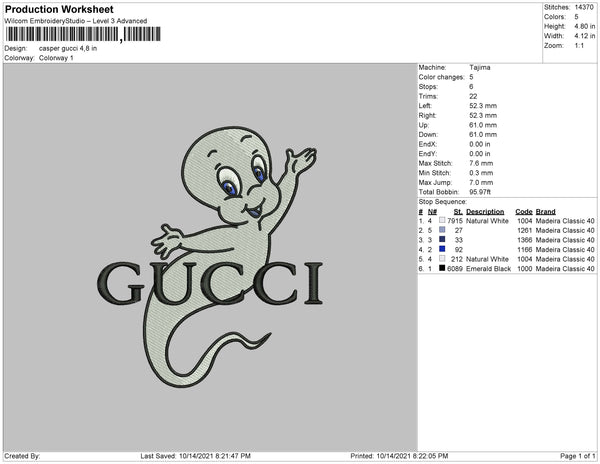Viewport: 600px width, 464px height.
Task: Click the thread code '1000'
Action: tap(525, 269)
